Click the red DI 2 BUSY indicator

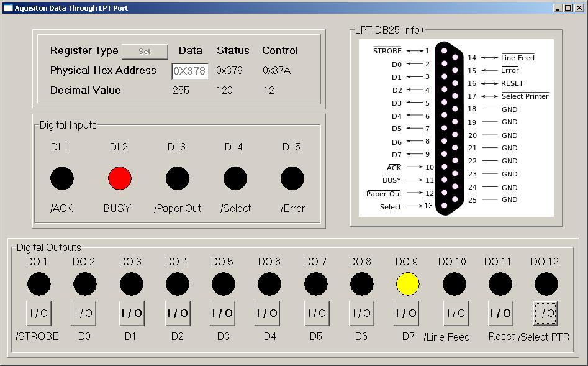point(120,178)
